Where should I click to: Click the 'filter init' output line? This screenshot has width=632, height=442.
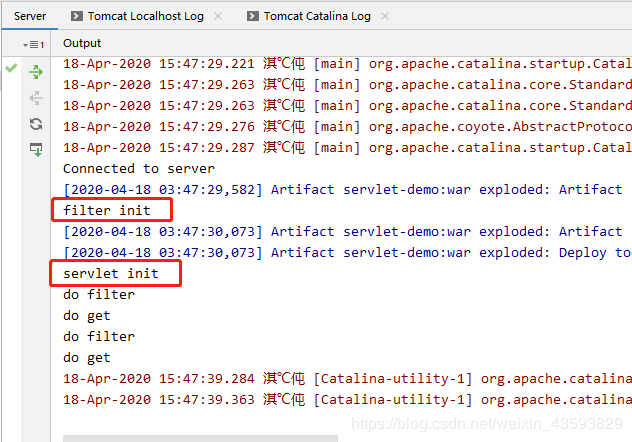(x=107, y=210)
